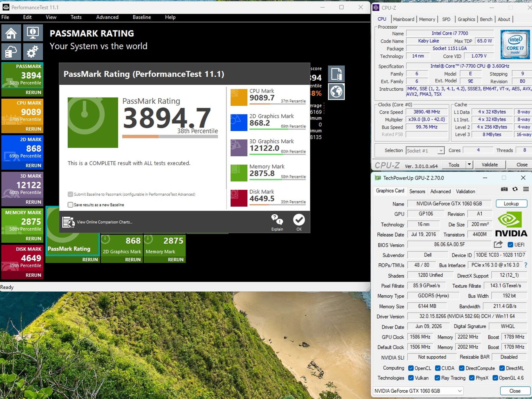Image resolution: width=532 pixels, height=399 pixels.
Task: Toggle Submit Baseline to Passmark checkbox
Action: click(x=70, y=194)
